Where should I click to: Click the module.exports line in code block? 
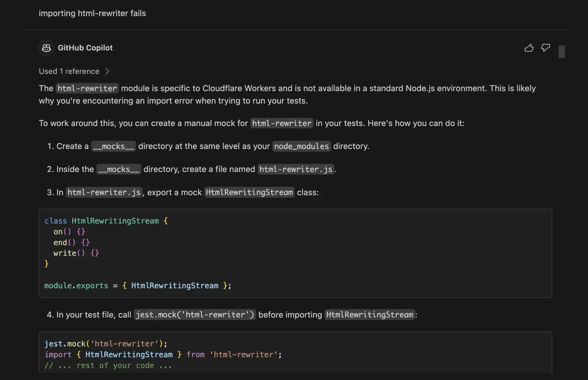click(138, 286)
